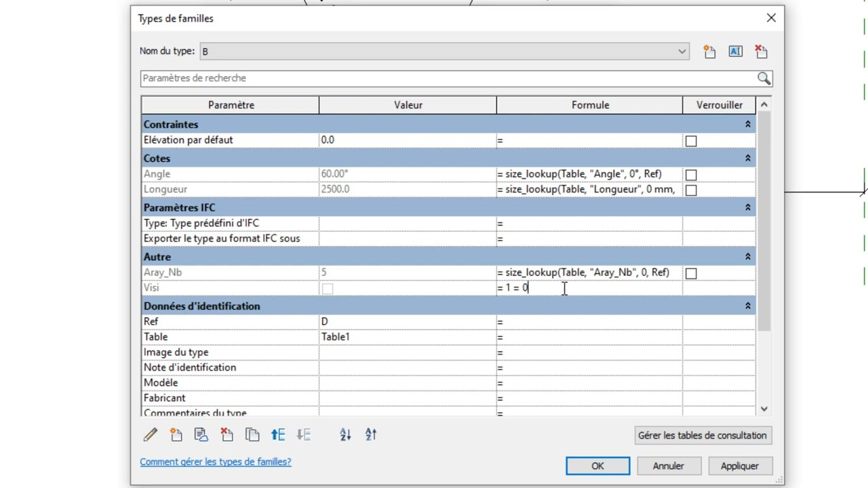
Task: Click the shared parameter icon beside New parameter
Action: click(x=201, y=434)
